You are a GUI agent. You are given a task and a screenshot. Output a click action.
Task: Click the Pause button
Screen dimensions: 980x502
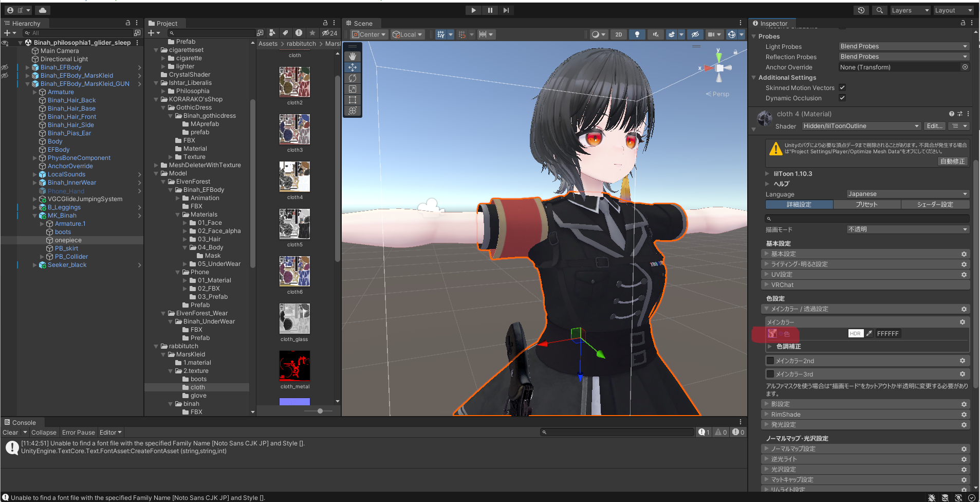pos(490,10)
